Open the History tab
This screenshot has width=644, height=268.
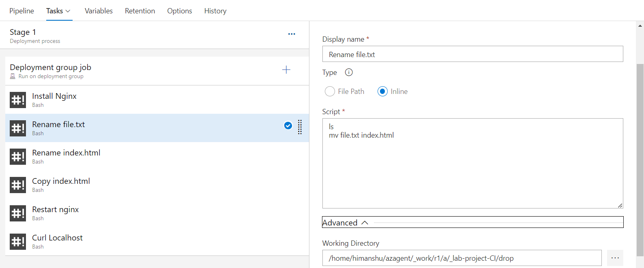click(215, 11)
